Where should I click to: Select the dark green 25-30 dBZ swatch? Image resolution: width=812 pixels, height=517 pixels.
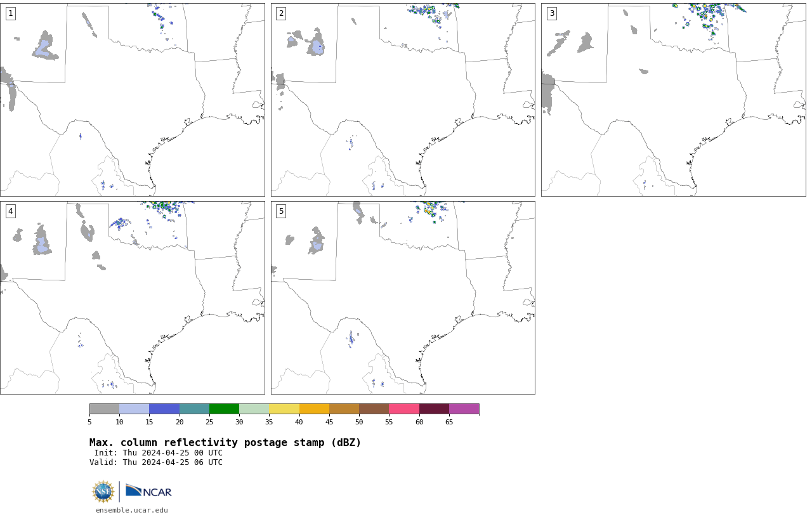(224, 409)
